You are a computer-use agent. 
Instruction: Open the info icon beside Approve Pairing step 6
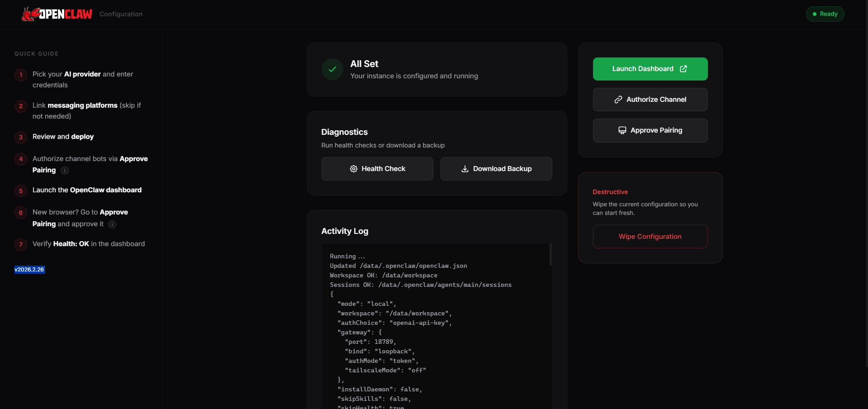click(112, 224)
